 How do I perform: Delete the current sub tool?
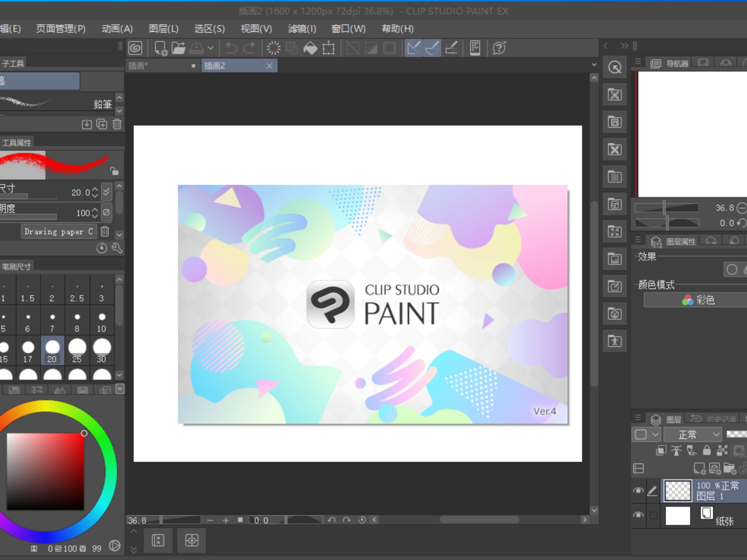click(117, 124)
